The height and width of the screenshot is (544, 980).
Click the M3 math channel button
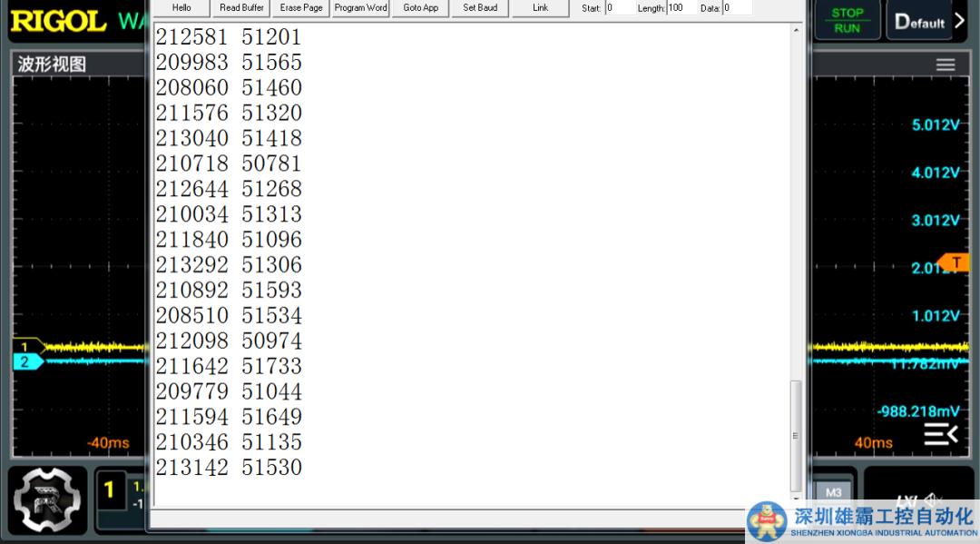[x=833, y=492]
